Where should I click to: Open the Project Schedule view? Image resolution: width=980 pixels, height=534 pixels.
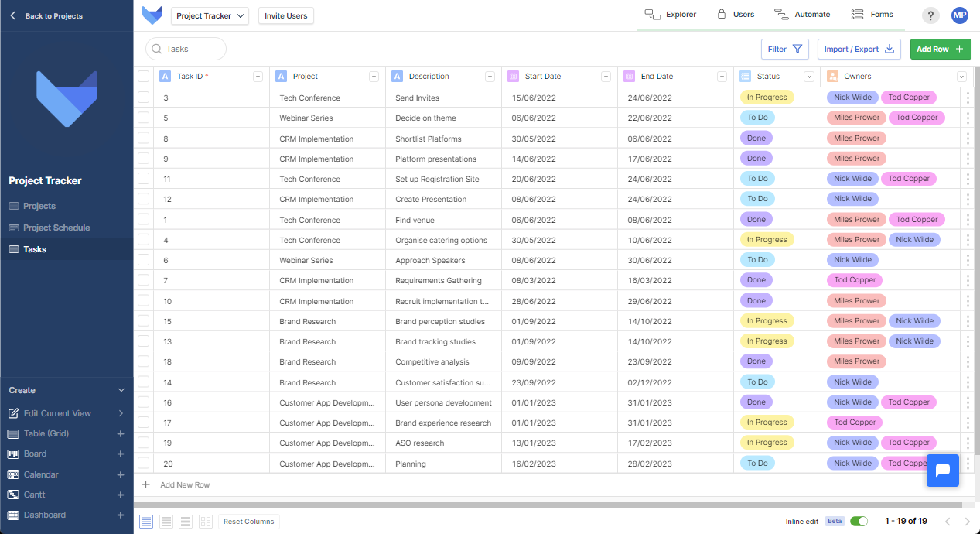(56, 228)
